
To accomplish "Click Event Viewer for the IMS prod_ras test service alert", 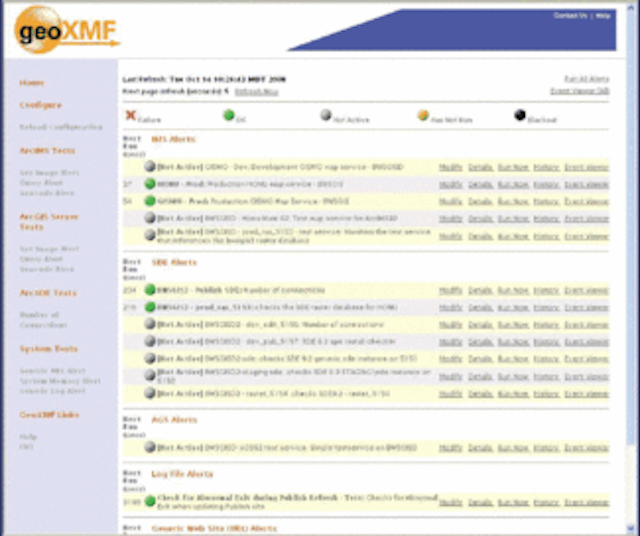I will pos(587,236).
